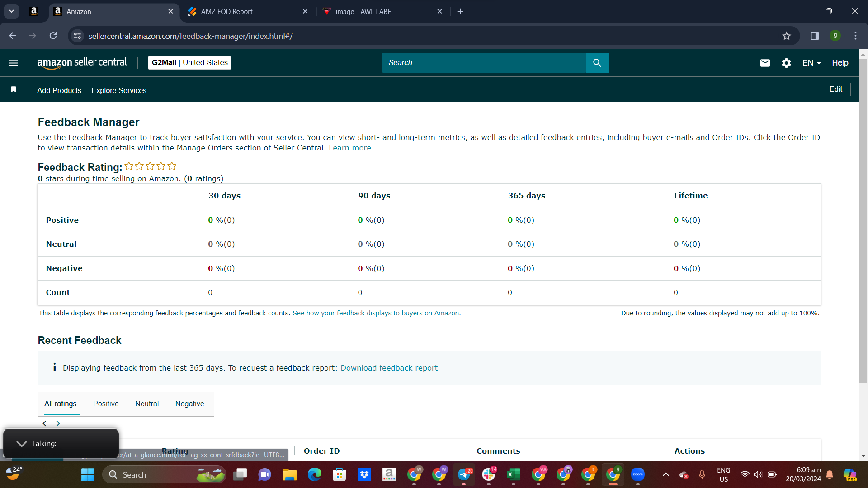
Task: Open Zoom from the taskbar
Action: (x=638, y=474)
